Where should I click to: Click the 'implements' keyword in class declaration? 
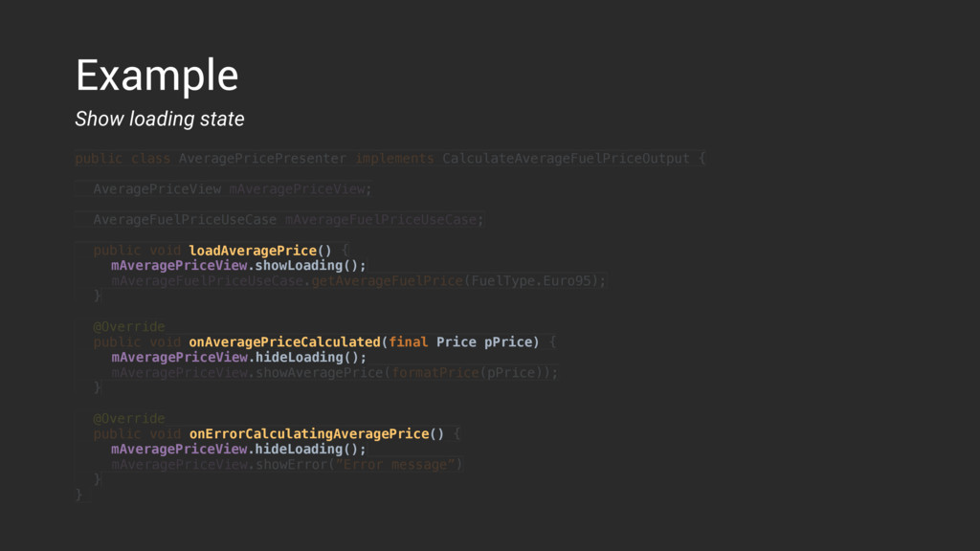[x=394, y=159]
